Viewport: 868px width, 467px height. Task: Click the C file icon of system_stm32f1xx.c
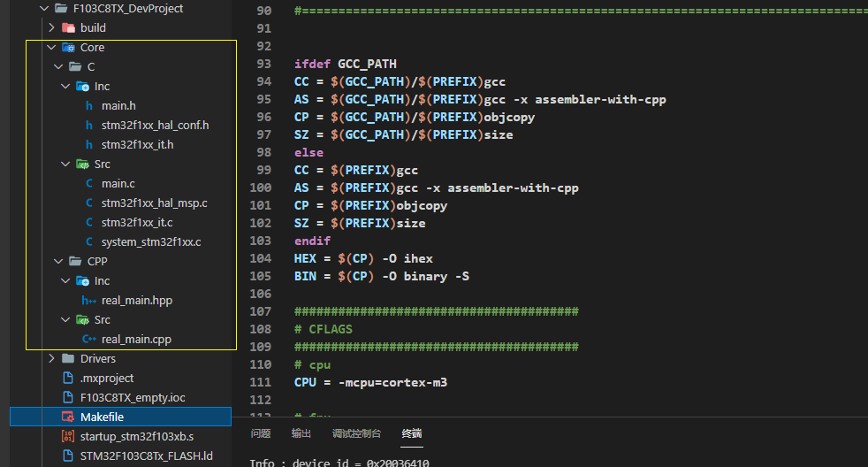tap(89, 241)
